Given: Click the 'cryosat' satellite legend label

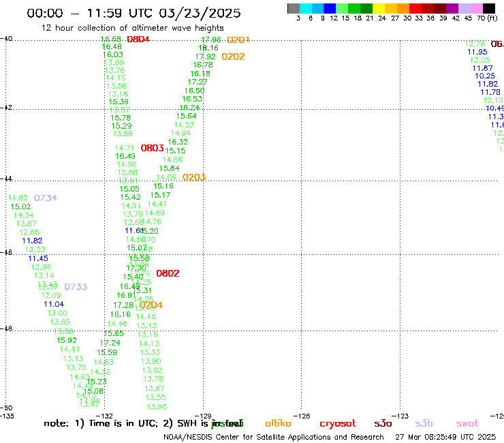Looking at the screenshot, I should pyautogui.click(x=338, y=424).
